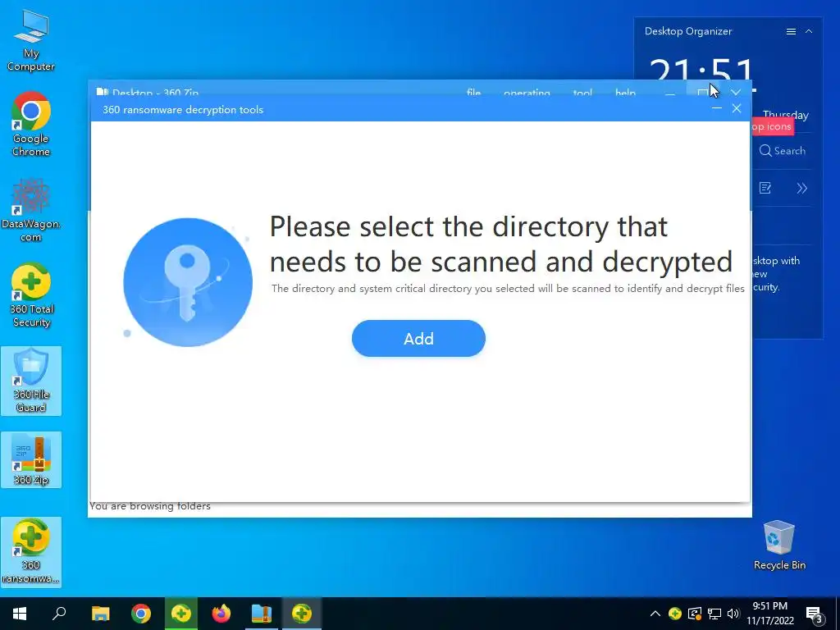This screenshot has width=840, height=630.
Task: Minimize the 360 ransomware decryption tools window
Action: 717,109
